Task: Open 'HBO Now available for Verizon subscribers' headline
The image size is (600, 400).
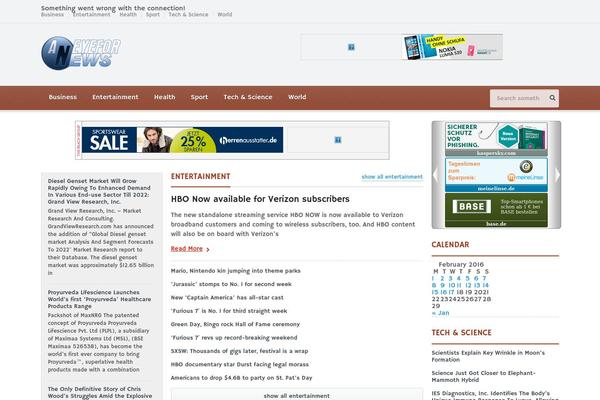Action: (260, 199)
